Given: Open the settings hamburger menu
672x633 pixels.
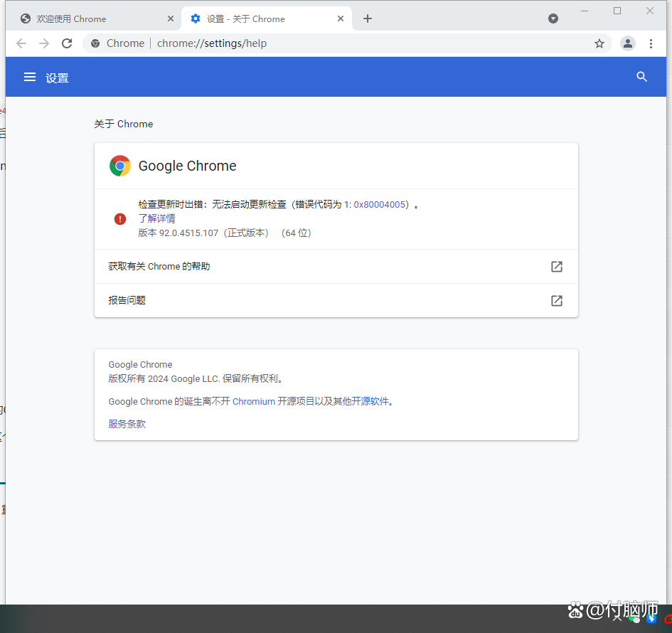Looking at the screenshot, I should point(30,77).
